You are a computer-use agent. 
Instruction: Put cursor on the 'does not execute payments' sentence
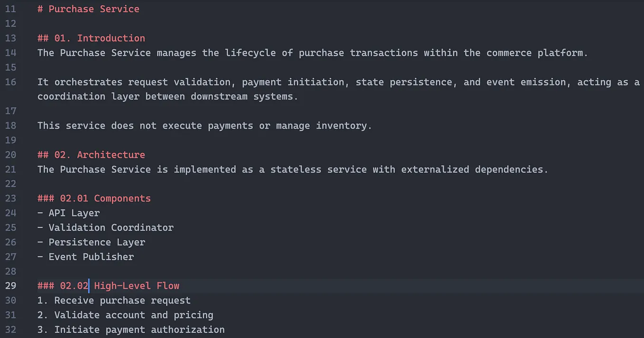(205, 126)
